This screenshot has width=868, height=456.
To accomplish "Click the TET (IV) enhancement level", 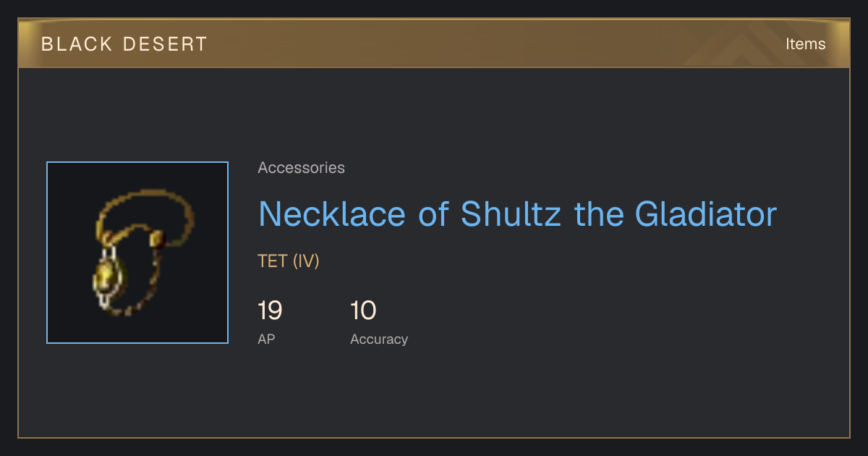I will click(289, 261).
